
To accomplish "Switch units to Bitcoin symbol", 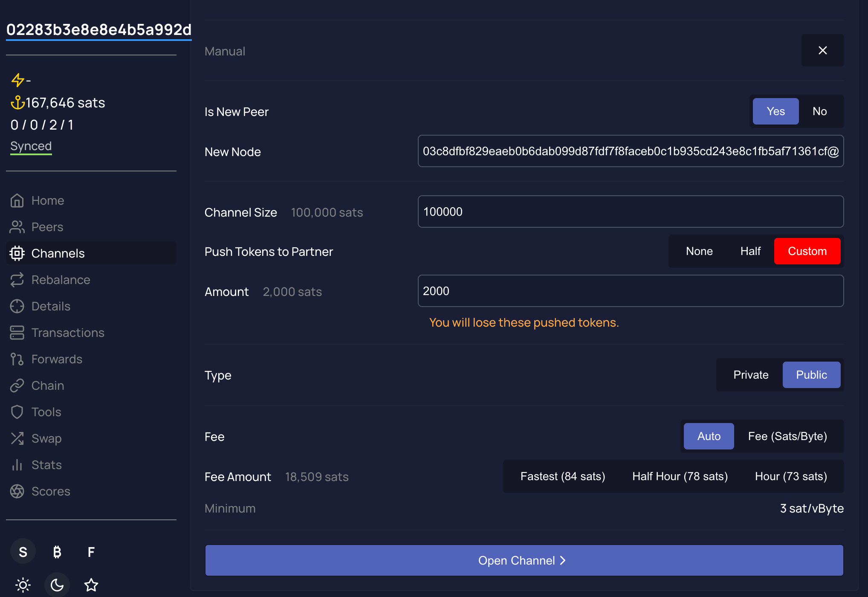I will pyautogui.click(x=57, y=552).
